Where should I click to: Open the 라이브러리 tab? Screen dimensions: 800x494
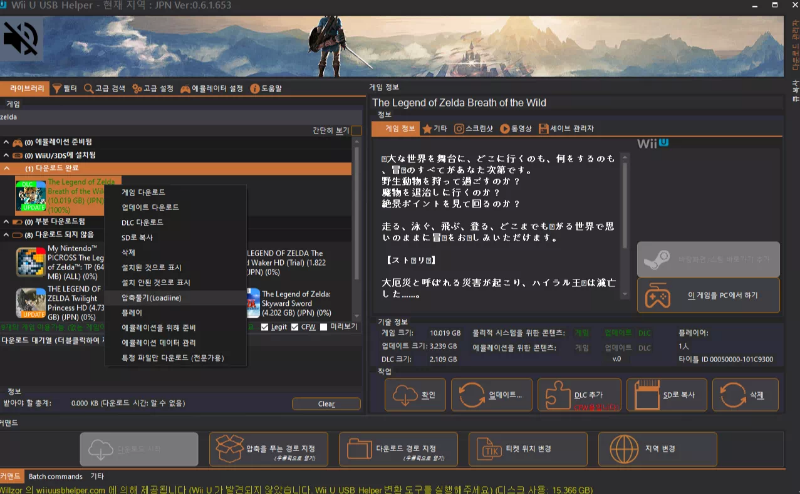tap(24, 88)
